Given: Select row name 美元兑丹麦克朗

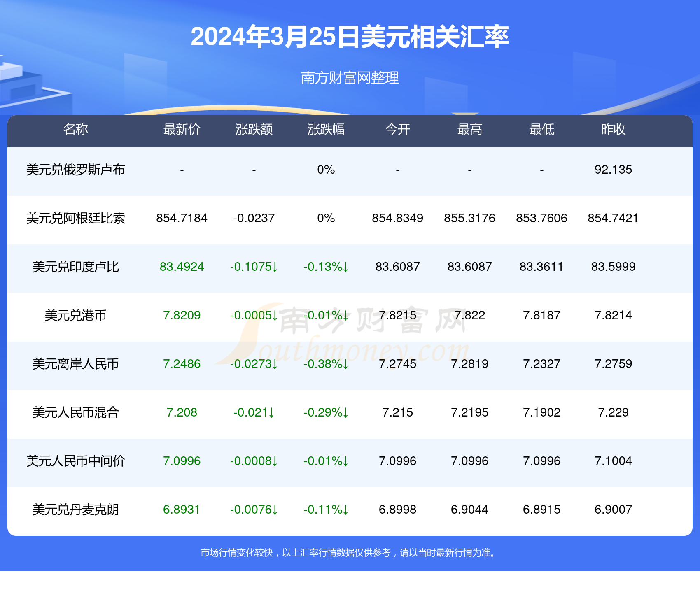Looking at the screenshot, I should (76, 510).
